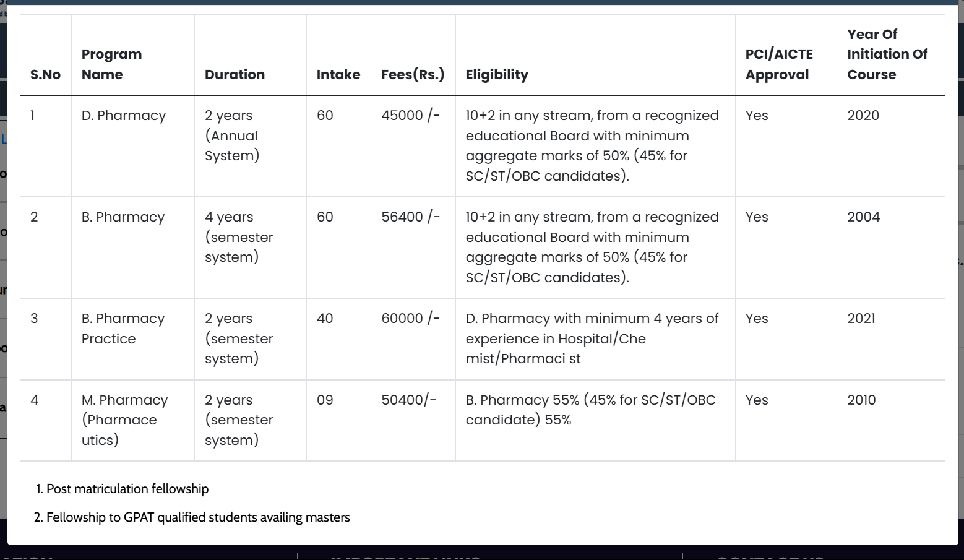Select the "M. Pharmacy (Pharmaceutics)" program cell

(x=124, y=420)
